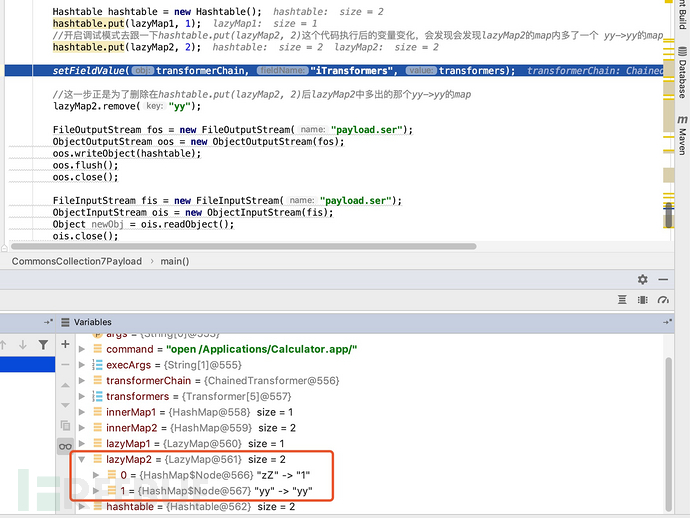This screenshot has width=690, height=518.
Task: Click the oos.flush() code line
Action: 85,165
